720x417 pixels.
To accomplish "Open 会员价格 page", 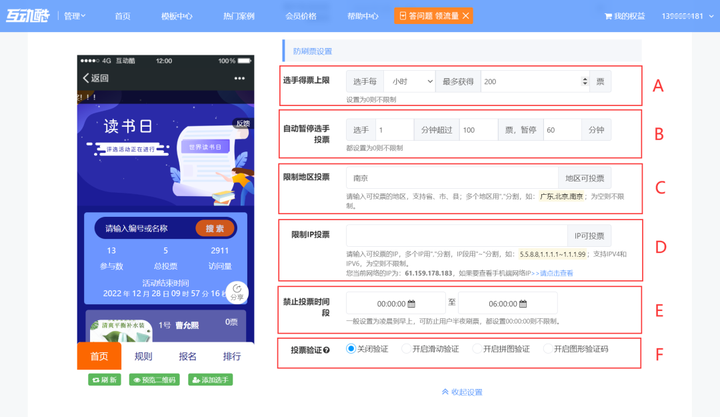I will point(301,16).
